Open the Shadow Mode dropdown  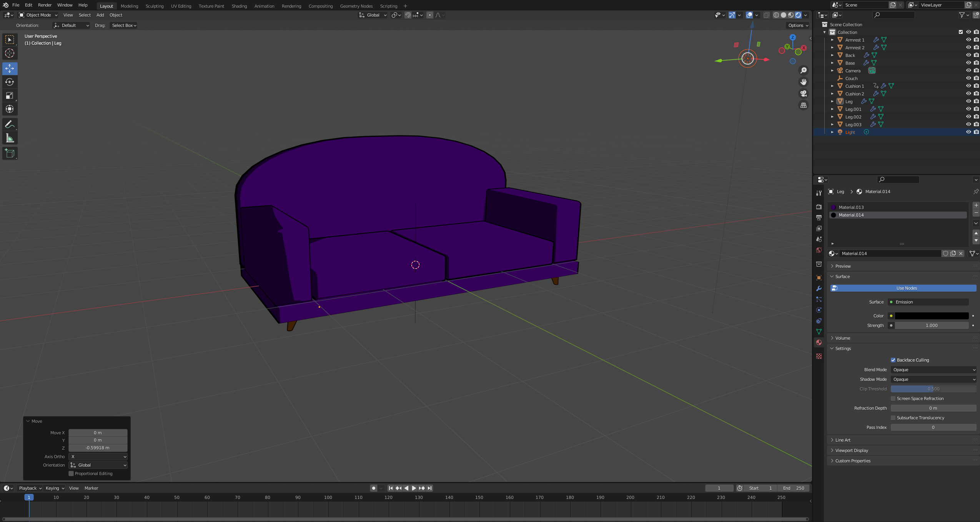coord(933,379)
